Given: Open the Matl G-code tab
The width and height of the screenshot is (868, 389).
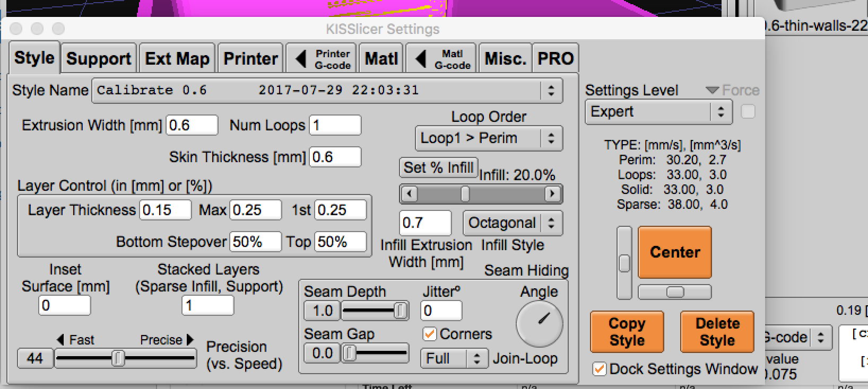Looking at the screenshot, I should (441, 58).
